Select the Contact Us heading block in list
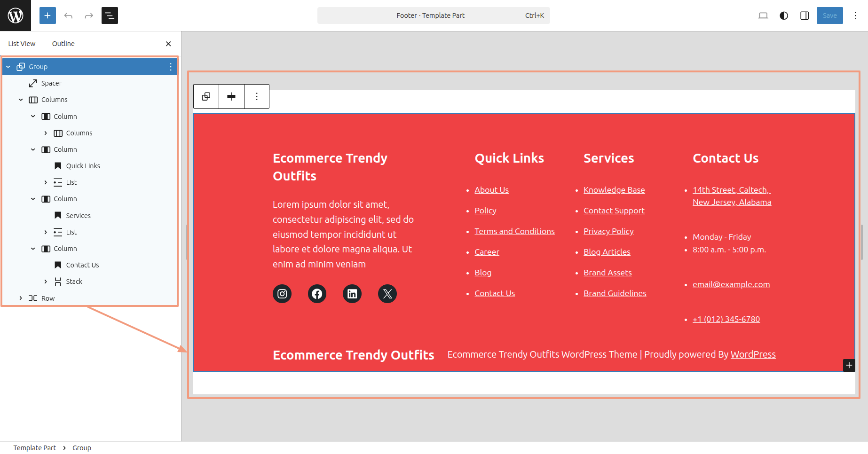Screen dimensions: 868x454 coord(82,265)
